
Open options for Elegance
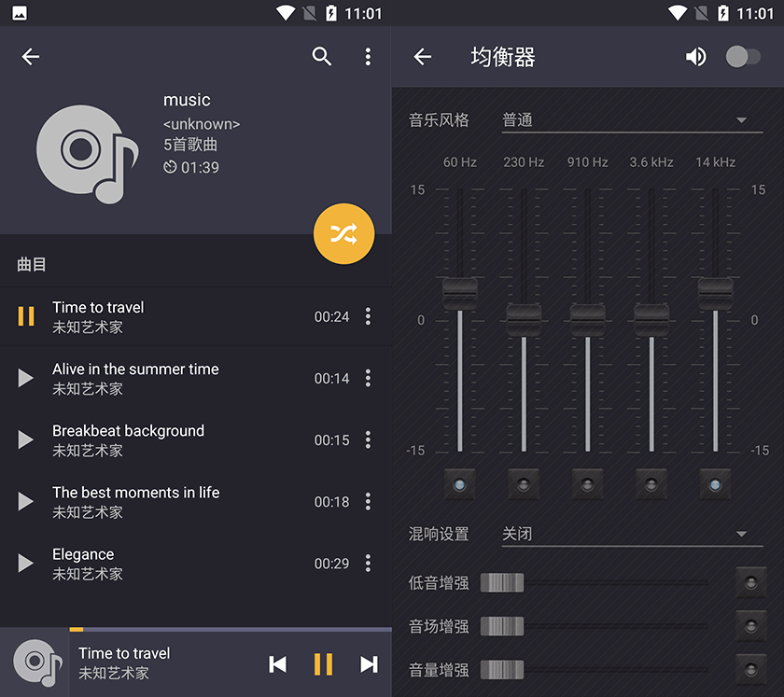(x=368, y=563)
